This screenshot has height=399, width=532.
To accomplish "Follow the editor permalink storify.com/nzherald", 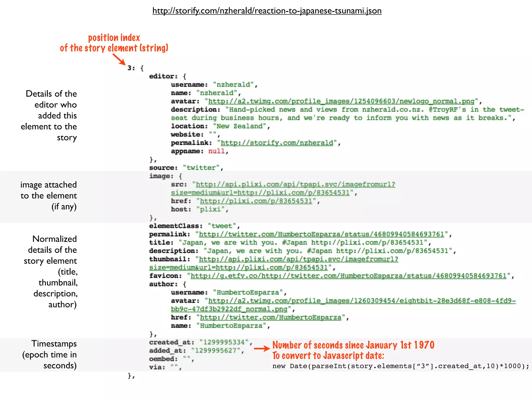I will [277, 143].
